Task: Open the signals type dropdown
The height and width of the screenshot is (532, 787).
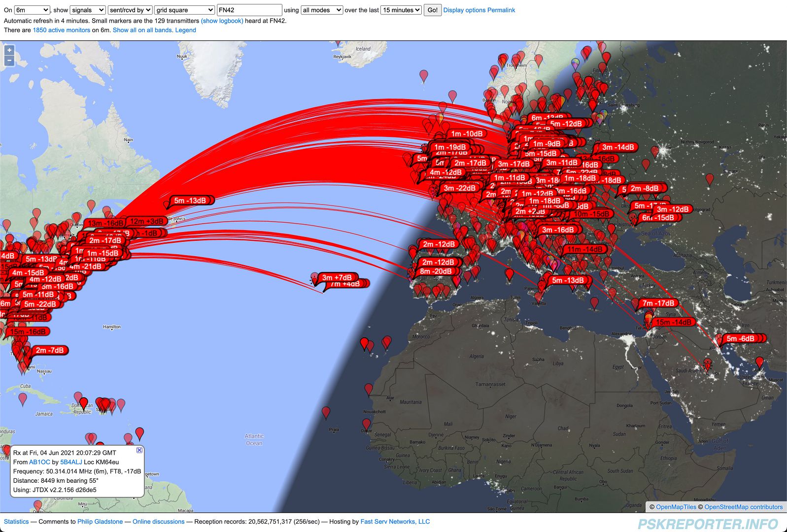Action: click(88, 10)
